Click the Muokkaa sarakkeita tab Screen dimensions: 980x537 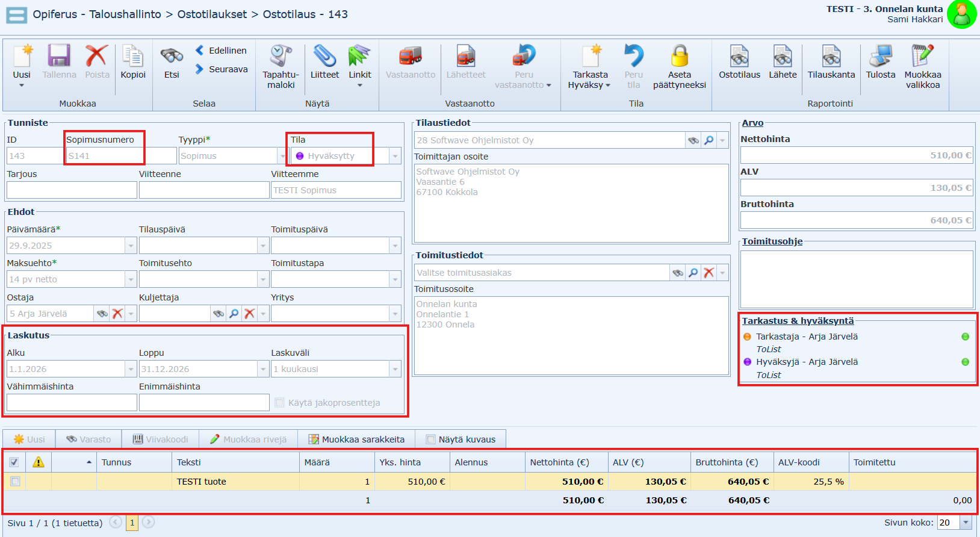coord(356,439)
